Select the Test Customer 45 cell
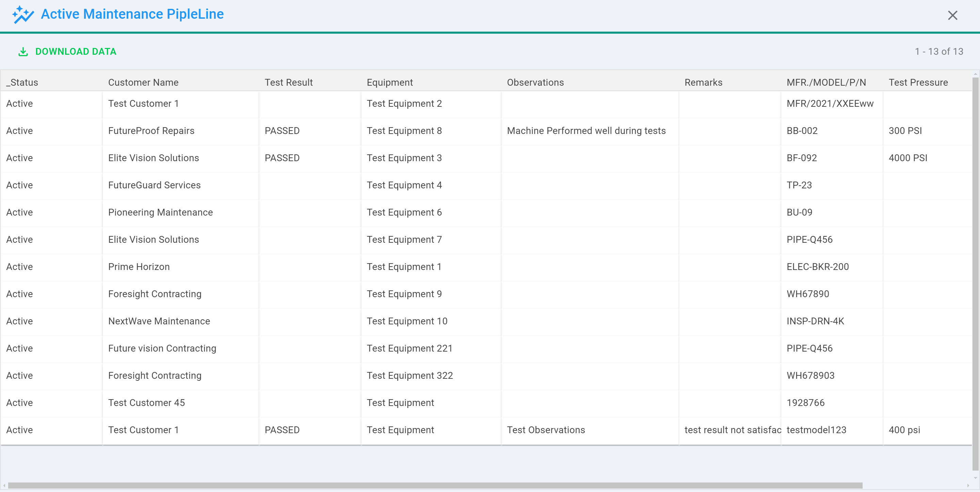Viewport: 980px width, 492px height. pyautogui.click(x=181, y=403)
